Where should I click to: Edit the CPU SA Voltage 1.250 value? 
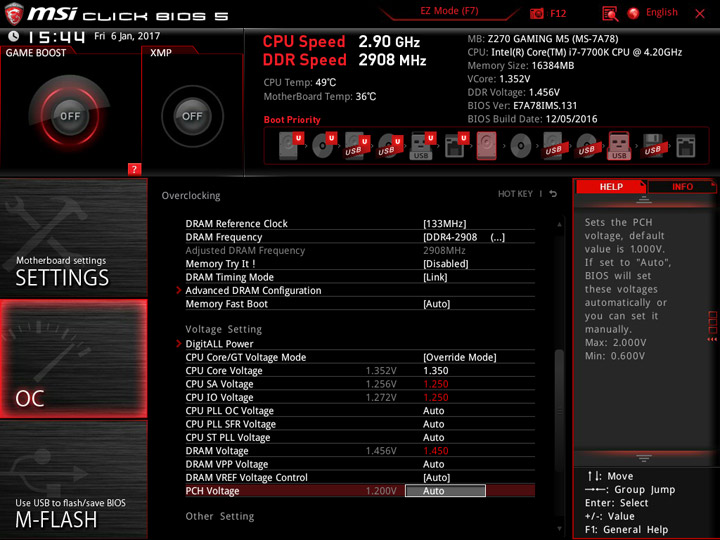pyautogui.click(x=435, y=384)
